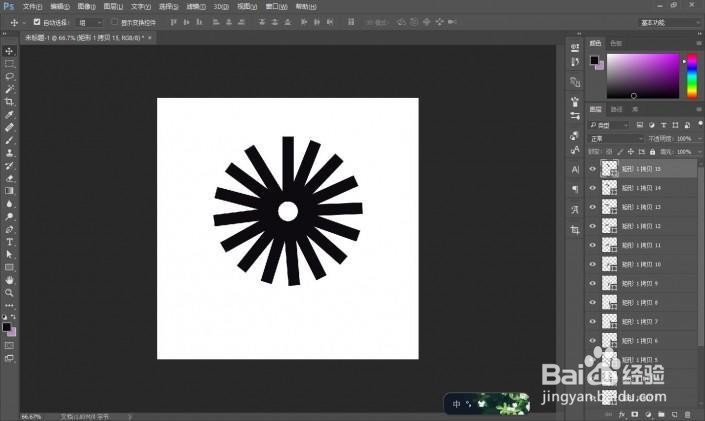Image resolution: width=705 pixels, height=421 pixels.
Task: Select the Brush tool
Action: (9, 140)
